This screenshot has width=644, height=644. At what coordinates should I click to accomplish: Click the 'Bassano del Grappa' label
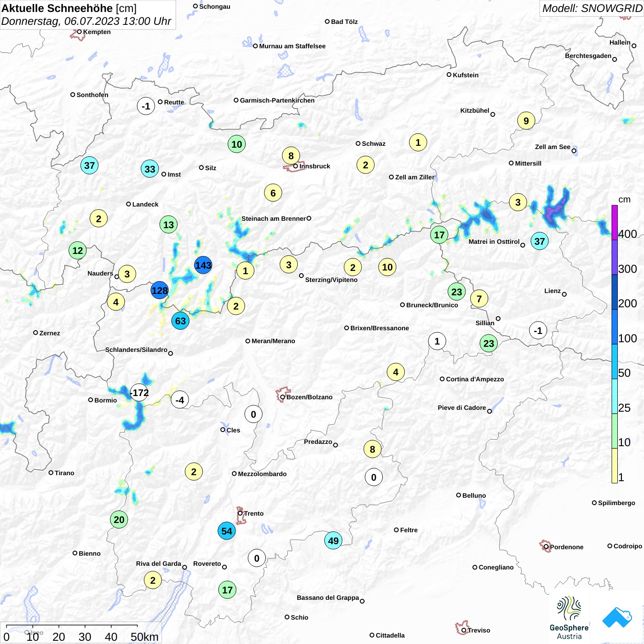328,598
